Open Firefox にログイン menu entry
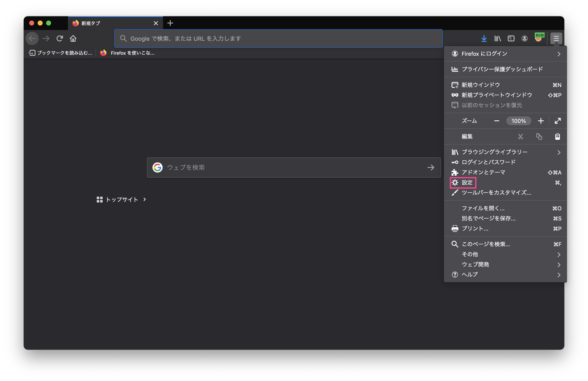The image size is (588, 381). click(505, 54)
